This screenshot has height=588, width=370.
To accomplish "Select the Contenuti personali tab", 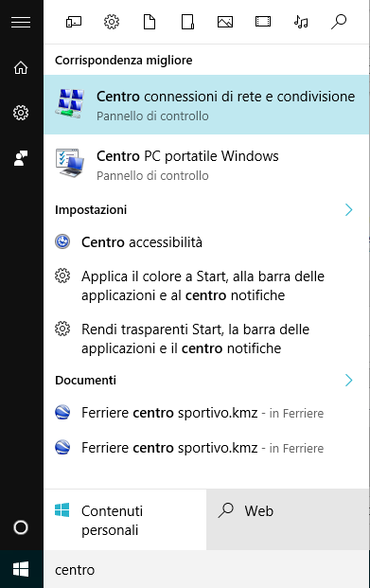I will click(125, 520).
